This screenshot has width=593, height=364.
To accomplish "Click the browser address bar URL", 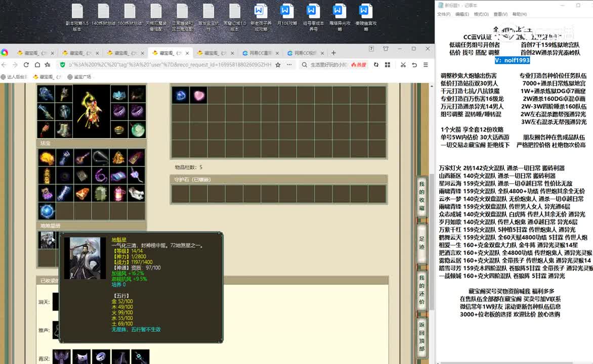I will pyautogui.click(x=170, y=65).
